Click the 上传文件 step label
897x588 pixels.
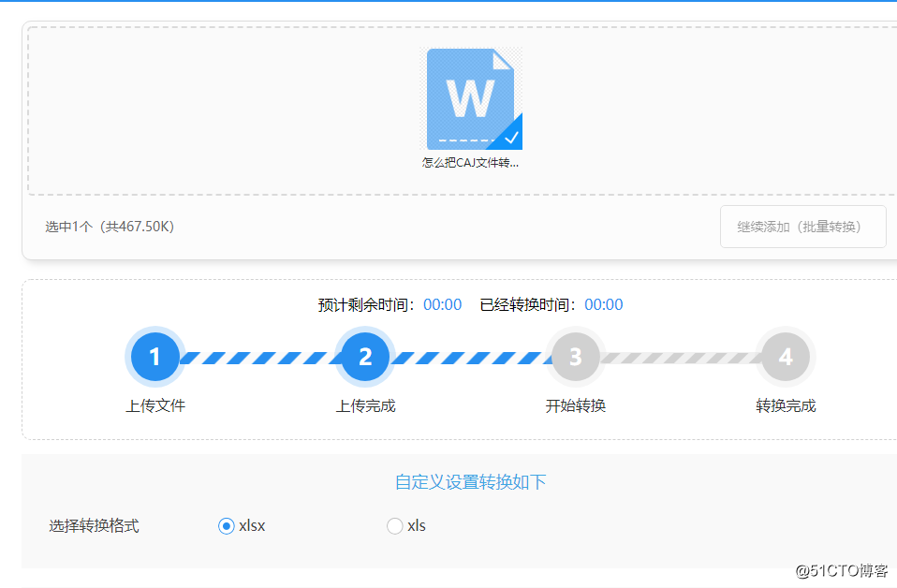click(155, 406)
